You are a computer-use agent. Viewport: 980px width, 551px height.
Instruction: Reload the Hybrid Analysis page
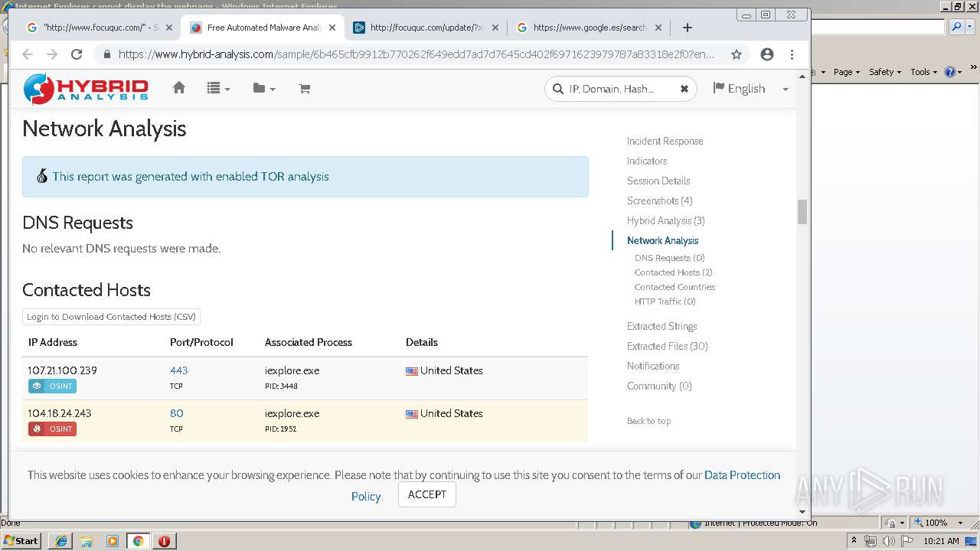point(77,54)
